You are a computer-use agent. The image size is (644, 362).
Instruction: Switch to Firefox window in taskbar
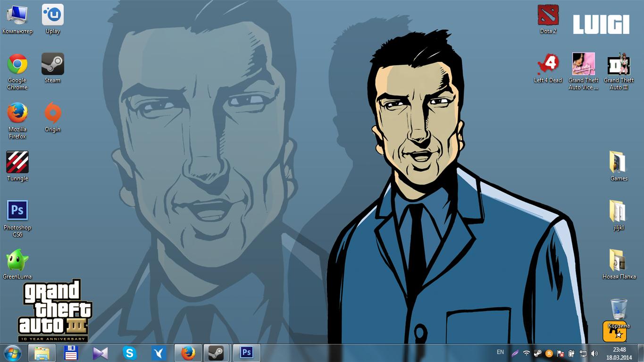coord(188,353)
